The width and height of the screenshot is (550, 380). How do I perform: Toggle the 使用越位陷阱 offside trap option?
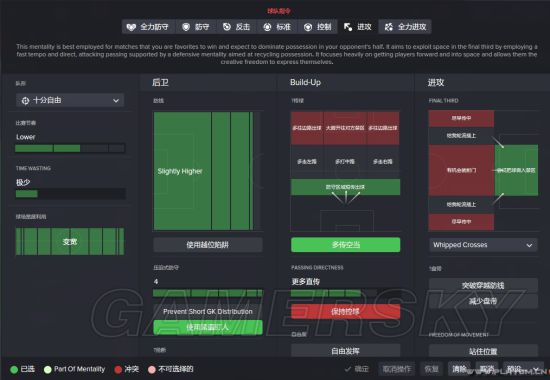tap(208, 245)
